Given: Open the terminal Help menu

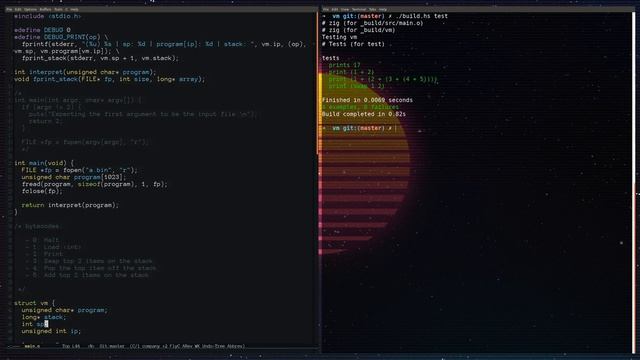Looking at the screenshot, I should (383, 9).
